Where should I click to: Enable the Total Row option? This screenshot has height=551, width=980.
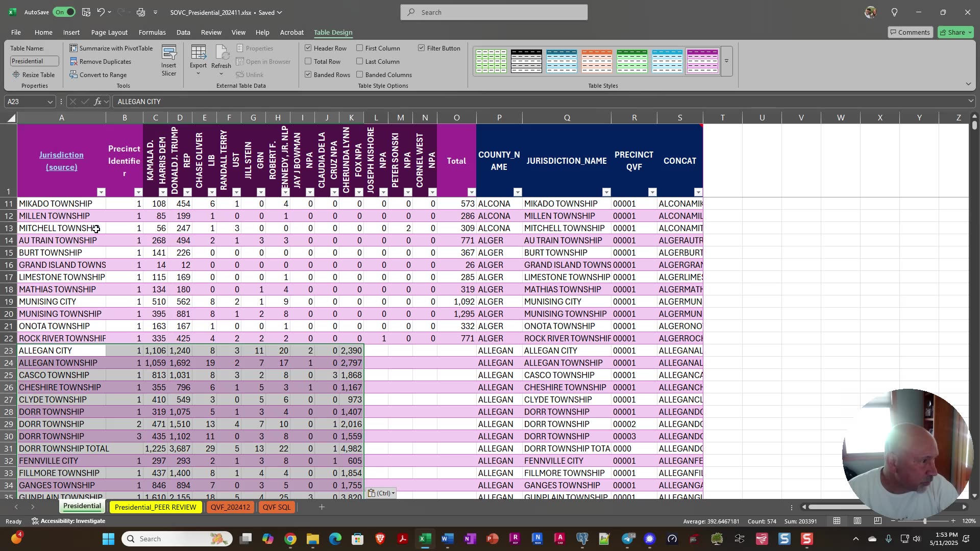pos(308,61)
